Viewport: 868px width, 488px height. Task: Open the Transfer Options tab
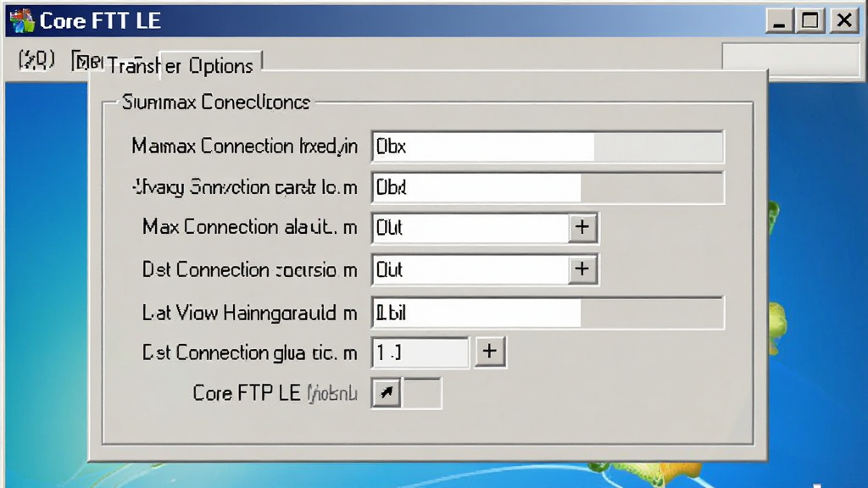(180, 66)
